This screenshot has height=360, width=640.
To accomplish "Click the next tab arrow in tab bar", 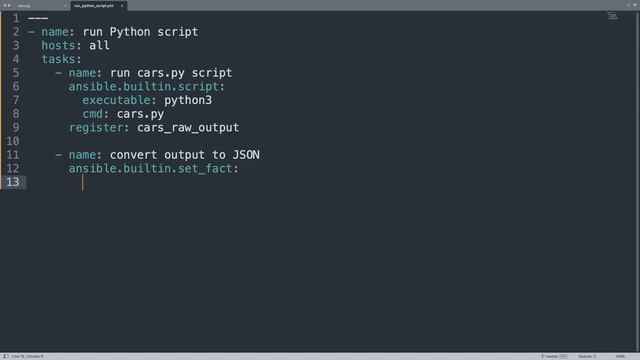I will click(9, 6).
